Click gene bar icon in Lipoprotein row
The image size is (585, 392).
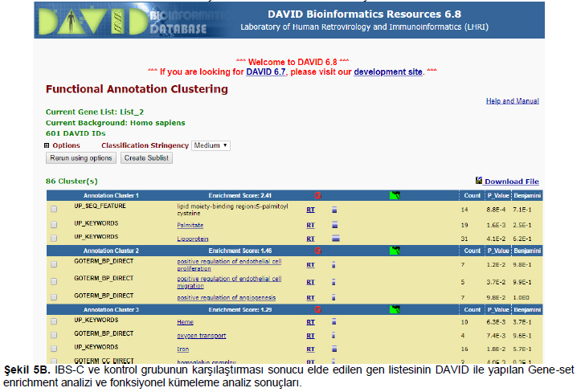click(336, 239)
